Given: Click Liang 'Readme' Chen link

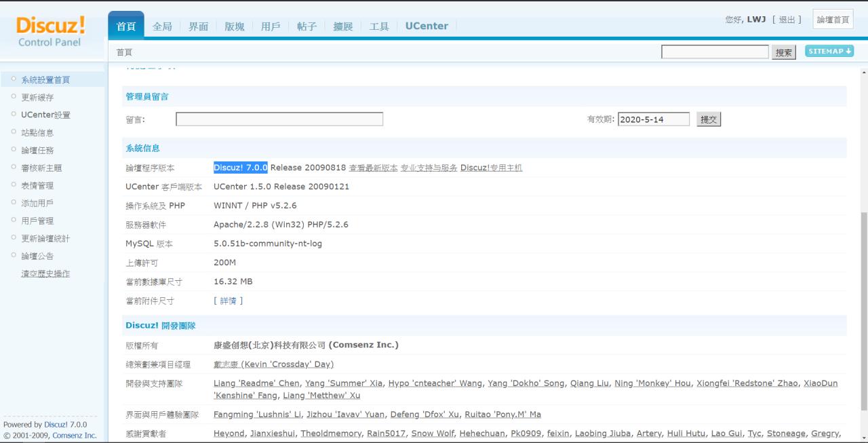Looking at the screenshot, I should [x=257, y=383].
